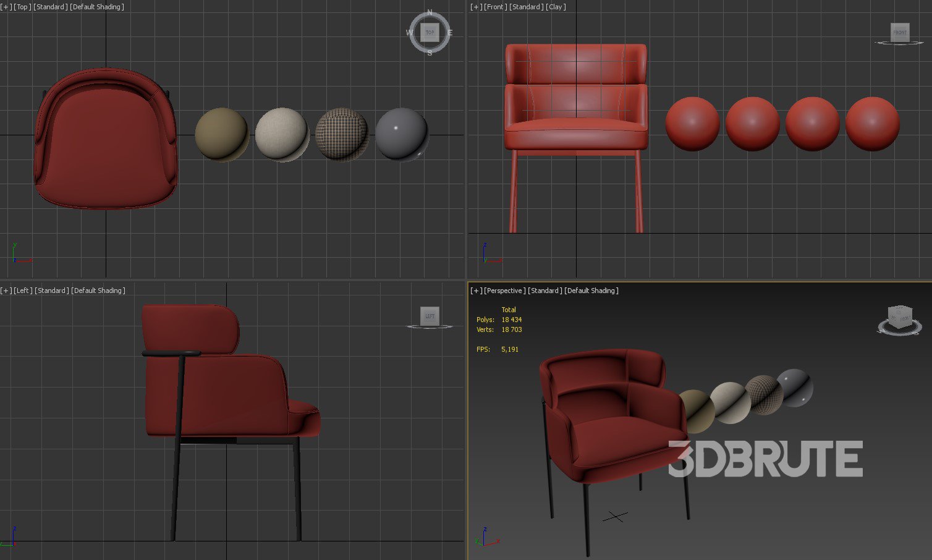Click the E compass letter on the Top ViewCube
The height and width of the screenshot is (560, 932).
(x=450, y=33)
